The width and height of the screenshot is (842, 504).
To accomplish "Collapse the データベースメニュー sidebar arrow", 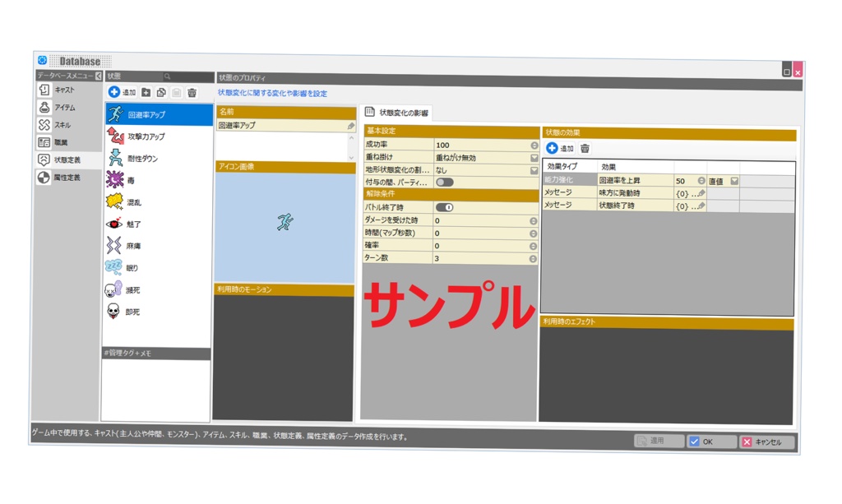I will 99,76.
